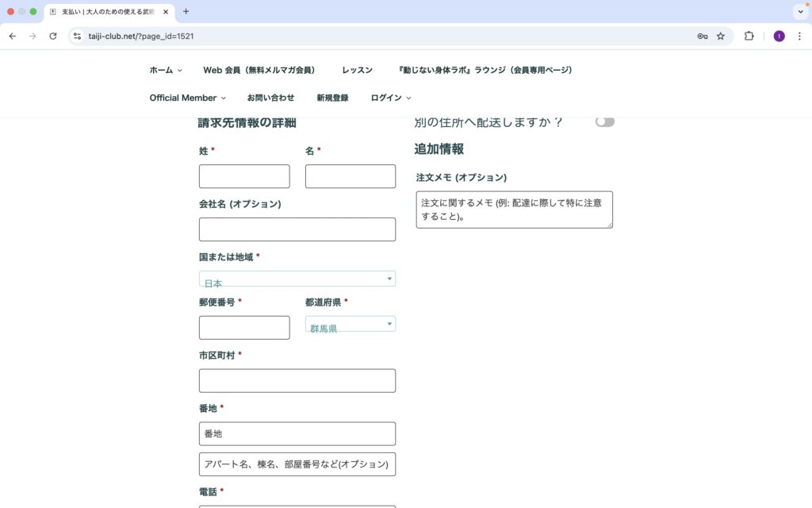Expand the ログイン menu
The width and height of the screenshot is (812, 508).
point(390,98)
